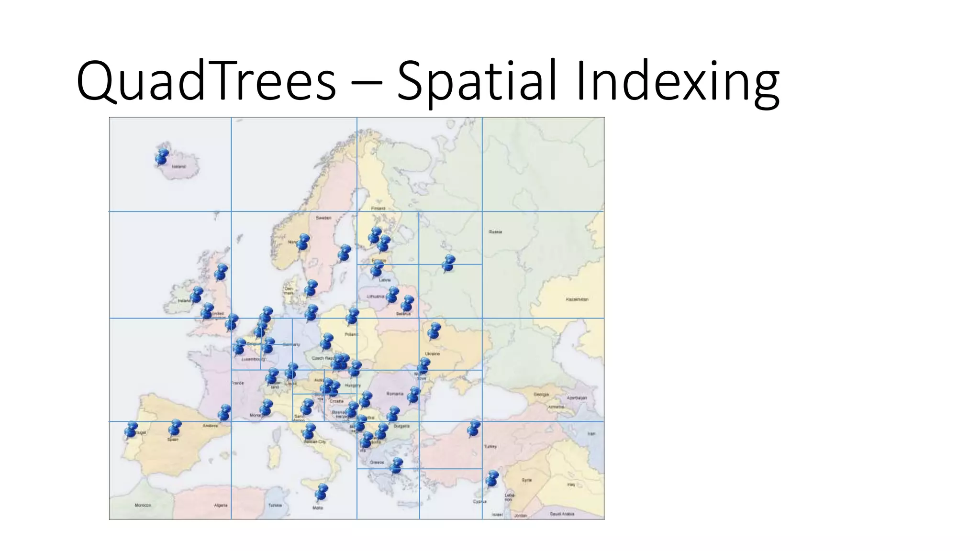Click the France label text

point(238,383)
